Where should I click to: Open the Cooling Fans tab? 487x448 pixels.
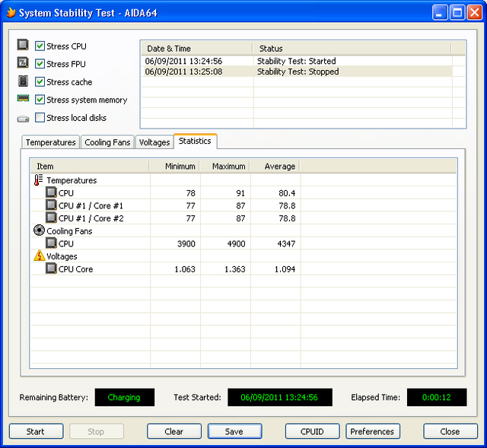coord(107,142)
